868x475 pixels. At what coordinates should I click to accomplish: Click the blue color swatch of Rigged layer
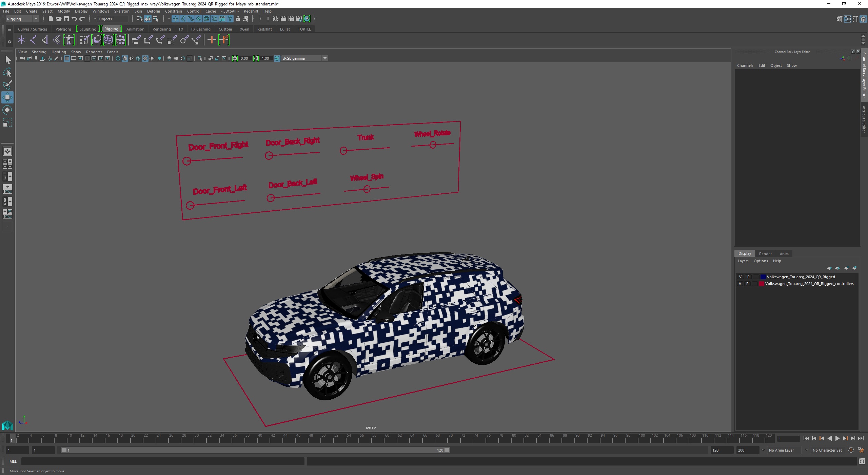click(763, 277)
